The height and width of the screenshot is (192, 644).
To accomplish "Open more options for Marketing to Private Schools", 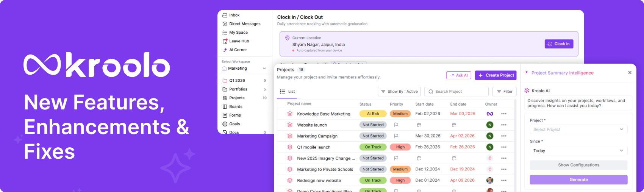I will [x=504, y=169].
